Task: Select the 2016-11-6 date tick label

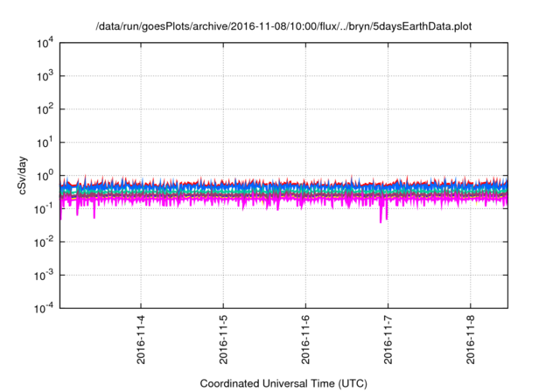Action: coord(305,339)
